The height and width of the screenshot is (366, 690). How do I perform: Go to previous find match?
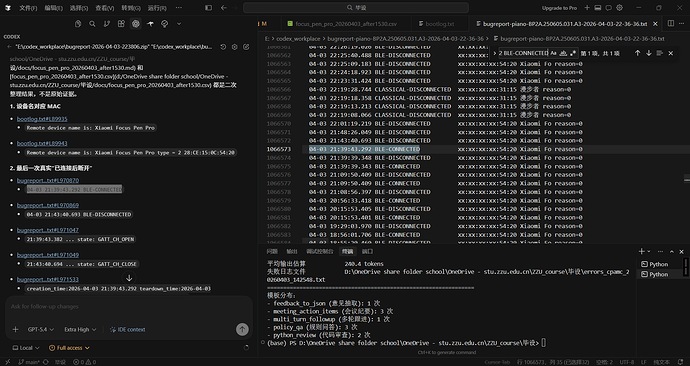[637, 53]
